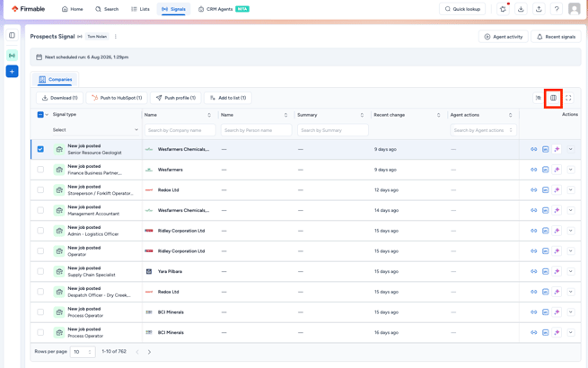588x368 pixels.
Task: Go to next page arrow
Action: [149, 352]
